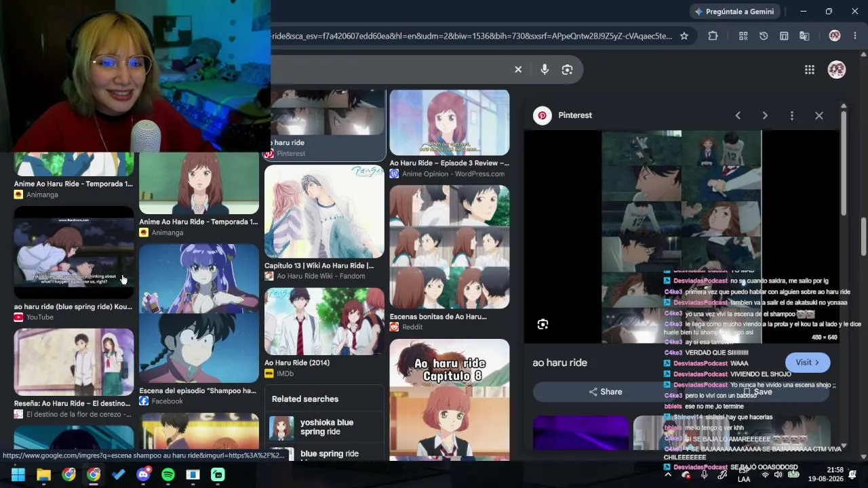The width and height of the screenshot is (868, 488).
Task: Open the Pinterest source name link
Action: tap(575, 115)
